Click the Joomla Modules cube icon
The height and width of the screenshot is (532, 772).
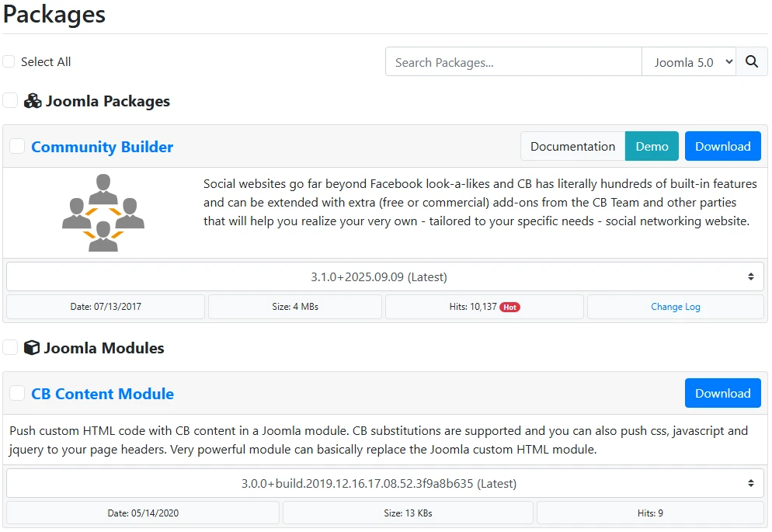32,348
